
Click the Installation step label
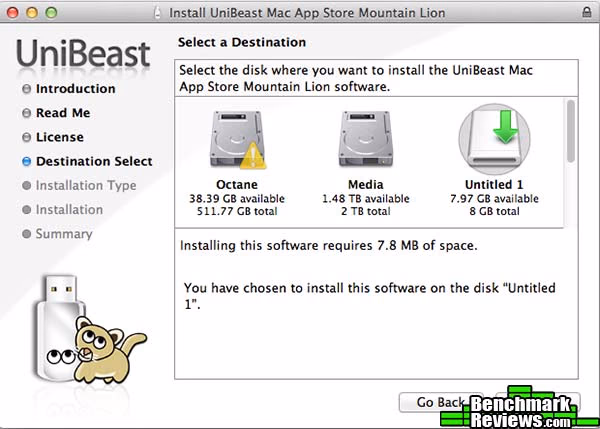69,210
